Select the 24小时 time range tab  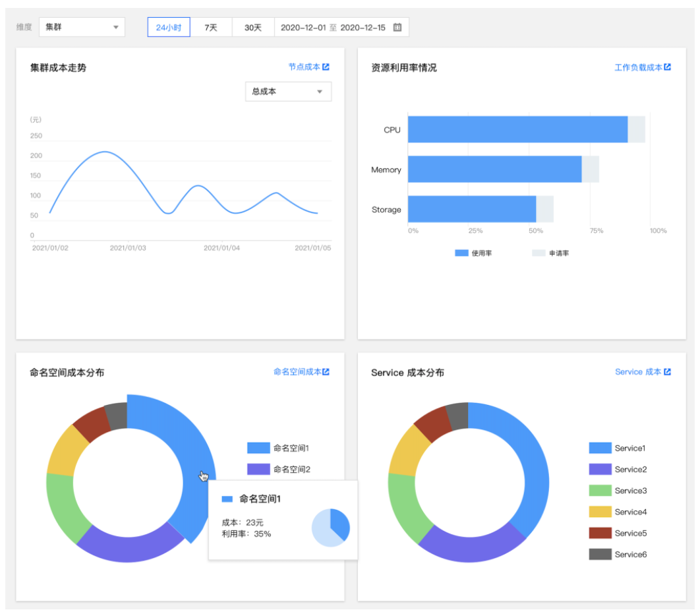[x=169, y=28]
